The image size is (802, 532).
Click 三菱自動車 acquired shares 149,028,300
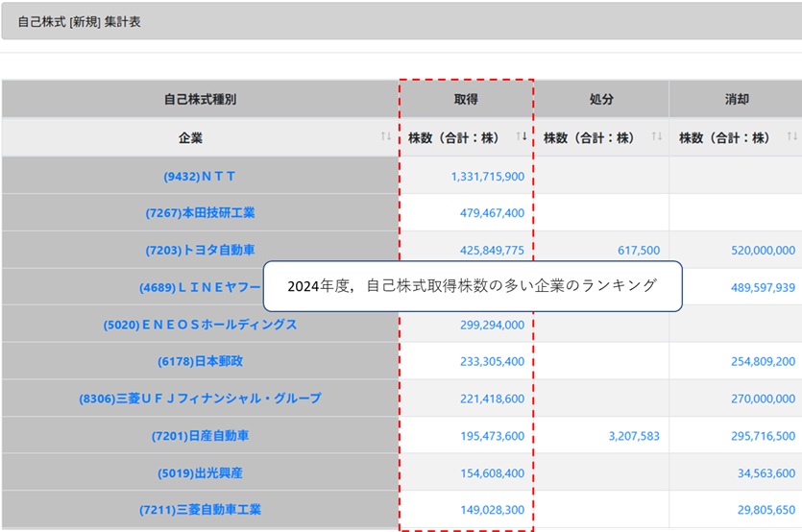[492, 510]
